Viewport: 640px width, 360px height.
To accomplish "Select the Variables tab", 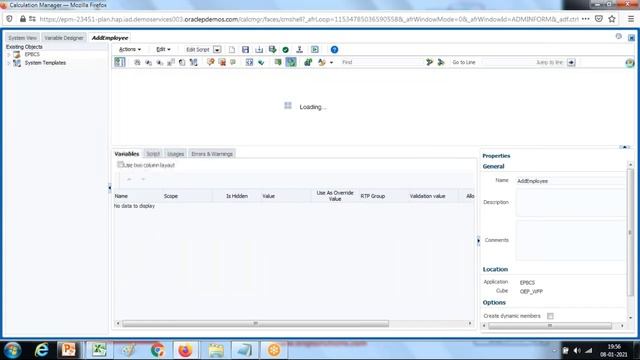I will click(127, 154).
